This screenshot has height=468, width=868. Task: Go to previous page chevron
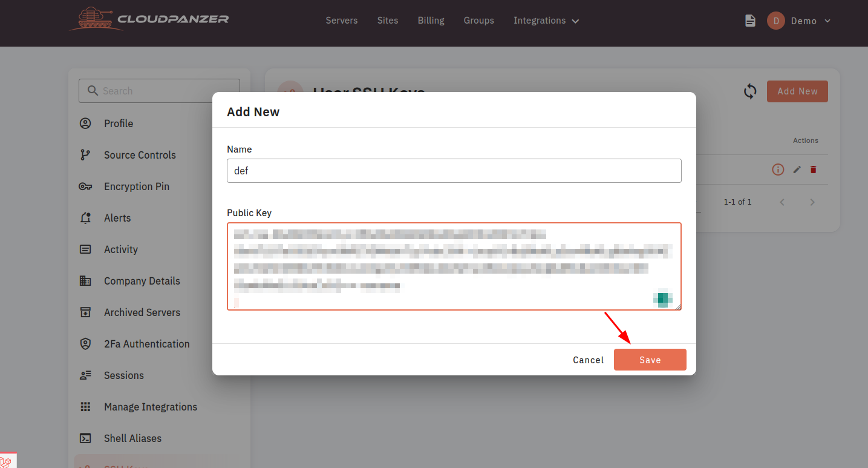point(782,202)
